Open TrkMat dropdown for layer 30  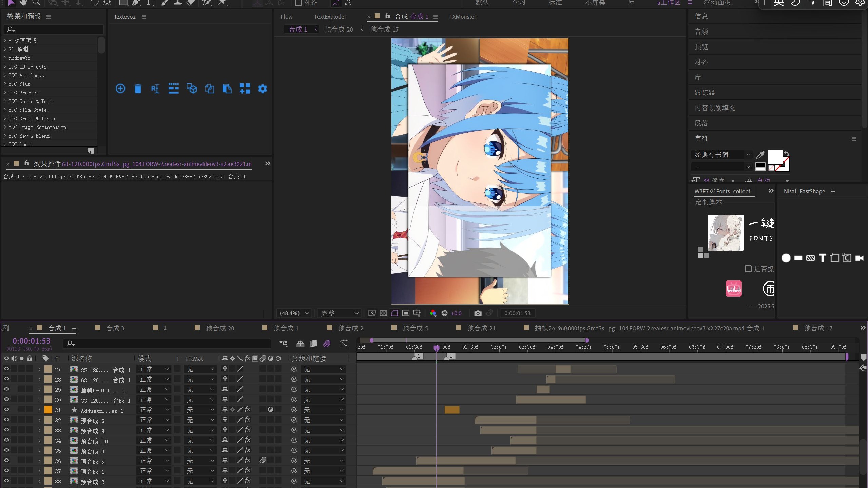tap(200, 399)
